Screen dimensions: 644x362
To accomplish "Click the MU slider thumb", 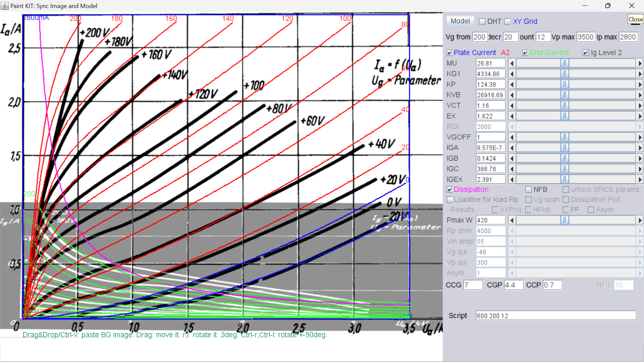I will 565,63.
